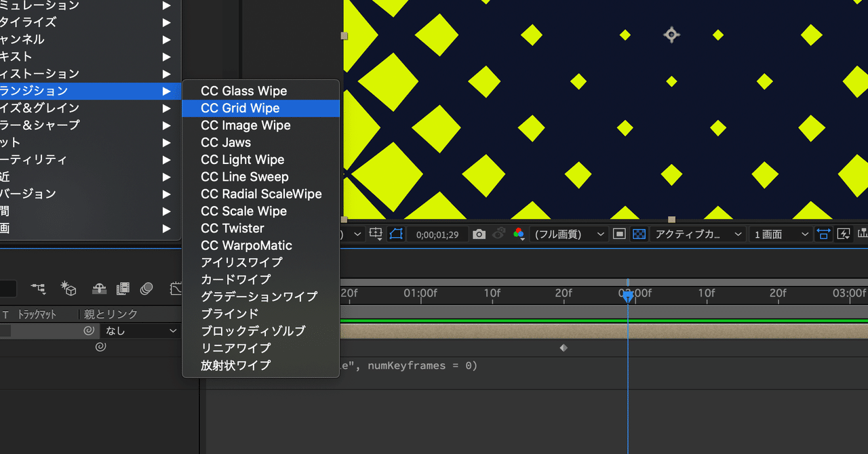Image resolution: width=868 pixels, height=454 pixels.
Task: Click the Fast Previews lightning button
Action: click(x=844, y=234)
